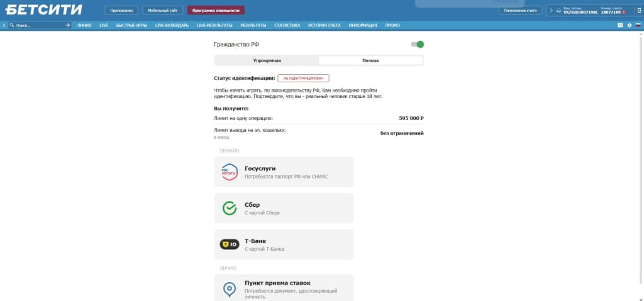Click the red notification badge by account number
This screenshot has width=644, height=301.
tap(623, 13)
